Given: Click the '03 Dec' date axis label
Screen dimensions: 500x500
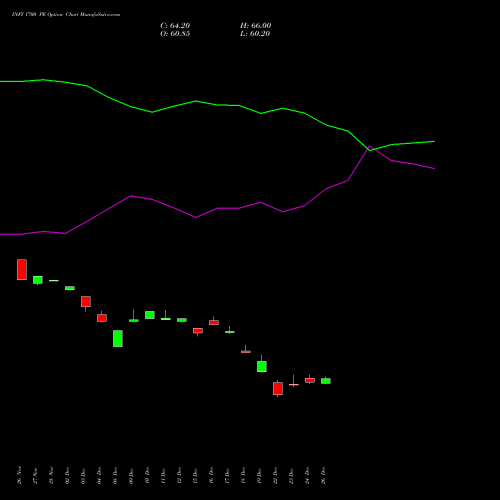Looking at the screenshot, I should pyautogui.click(x=83, y=475).
